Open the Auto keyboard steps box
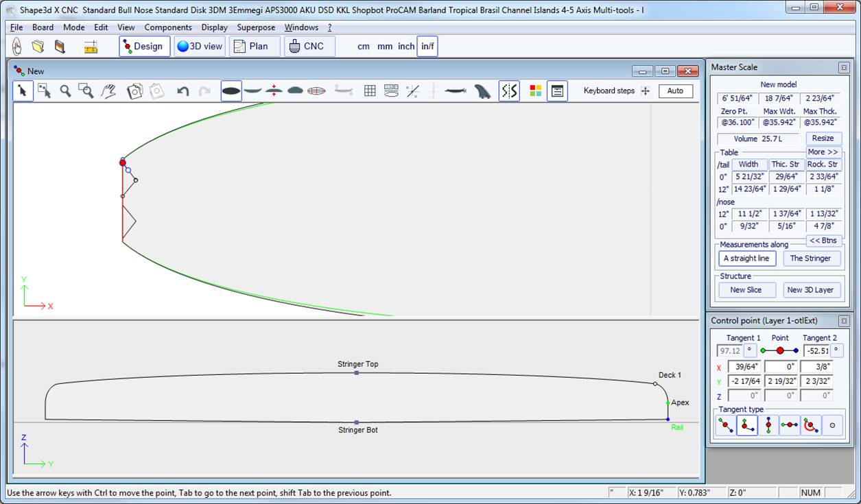 coord(675,91)
